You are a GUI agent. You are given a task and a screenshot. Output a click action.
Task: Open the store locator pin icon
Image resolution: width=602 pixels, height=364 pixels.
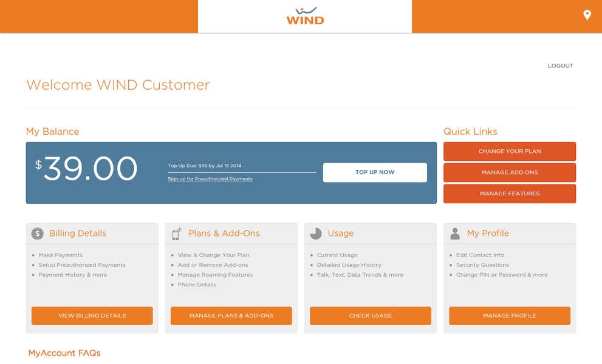point(587,15)
